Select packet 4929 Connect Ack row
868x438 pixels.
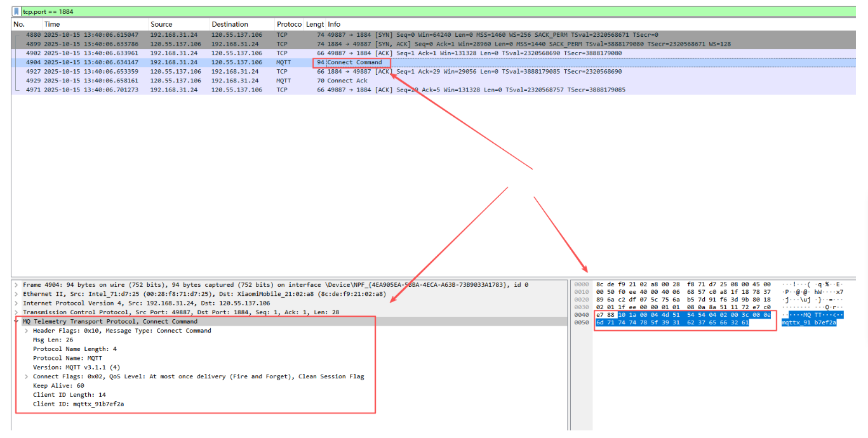(434, 81)
